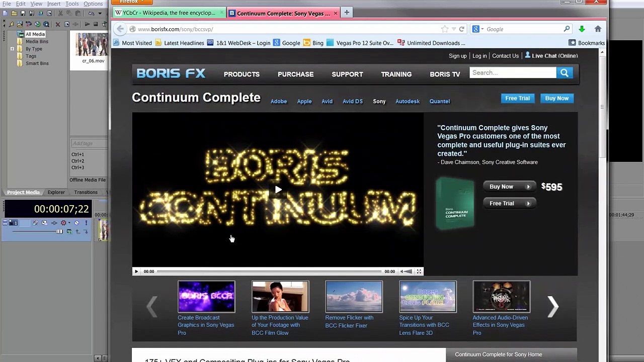The width and height of the screenshot is (644, 362).
Task: Click the video progress bar
Action: [269, 271]
